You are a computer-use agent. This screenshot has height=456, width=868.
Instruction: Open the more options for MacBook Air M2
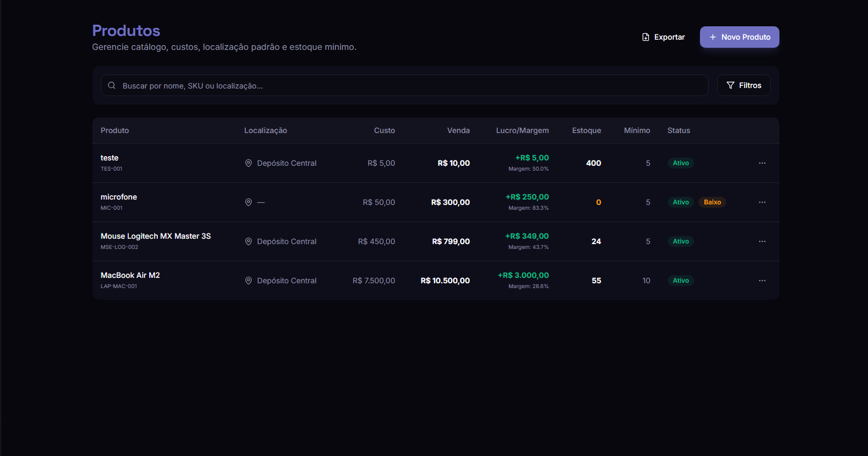[762, 281]
